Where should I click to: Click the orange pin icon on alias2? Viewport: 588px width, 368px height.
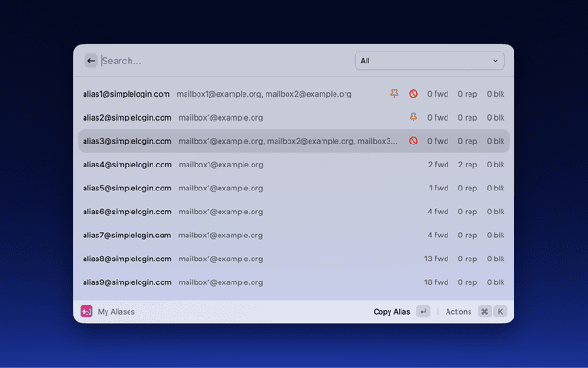point(413,118)
